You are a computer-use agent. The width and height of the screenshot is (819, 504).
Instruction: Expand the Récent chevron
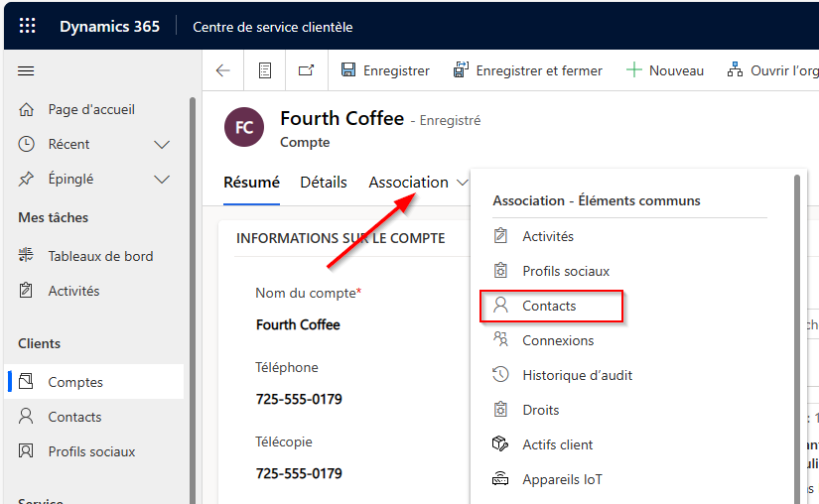162,145
